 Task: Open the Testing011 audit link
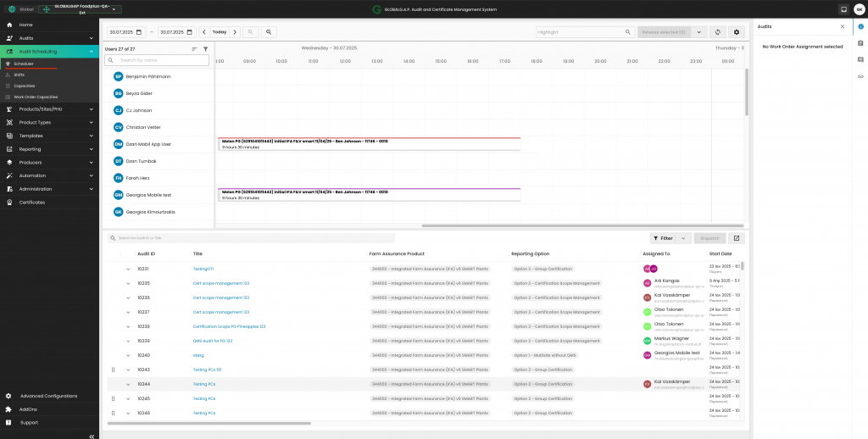point(203,269)
